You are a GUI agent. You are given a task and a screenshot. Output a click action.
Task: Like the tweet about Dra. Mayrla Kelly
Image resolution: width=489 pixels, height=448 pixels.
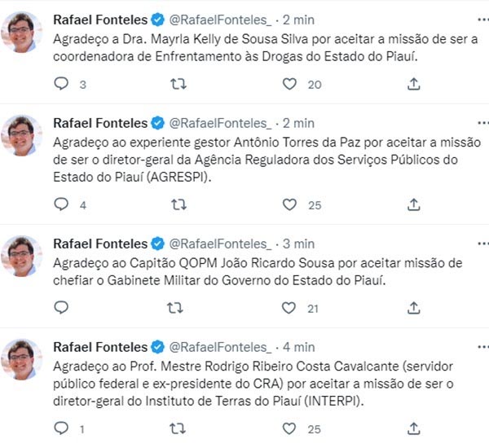click(289, 84)
